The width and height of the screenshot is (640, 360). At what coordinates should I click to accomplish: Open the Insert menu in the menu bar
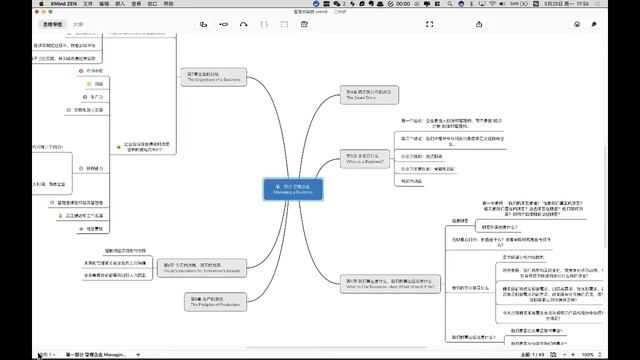(x=120, y=4)
